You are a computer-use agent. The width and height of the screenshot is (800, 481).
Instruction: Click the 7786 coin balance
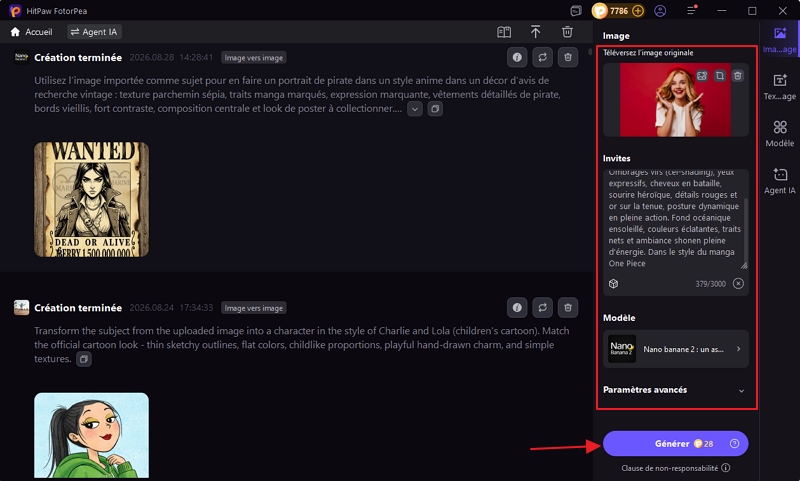[618, 11]
